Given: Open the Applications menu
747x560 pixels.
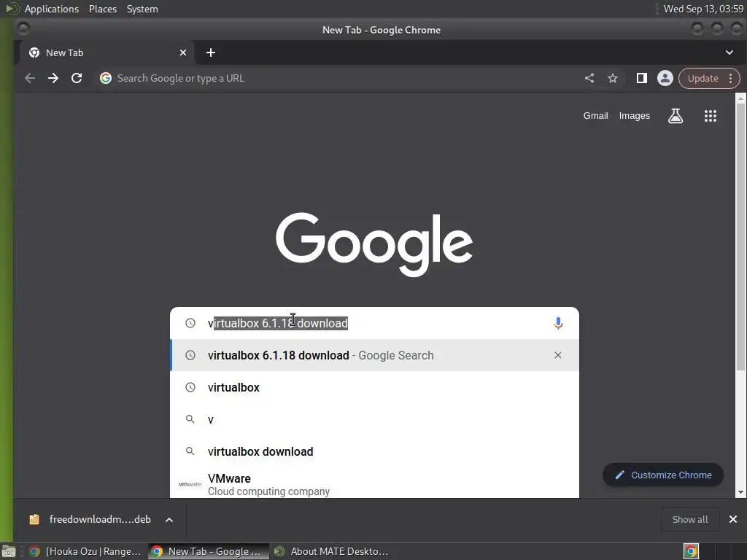Looking at the screenshot, I should pos(52,9).
